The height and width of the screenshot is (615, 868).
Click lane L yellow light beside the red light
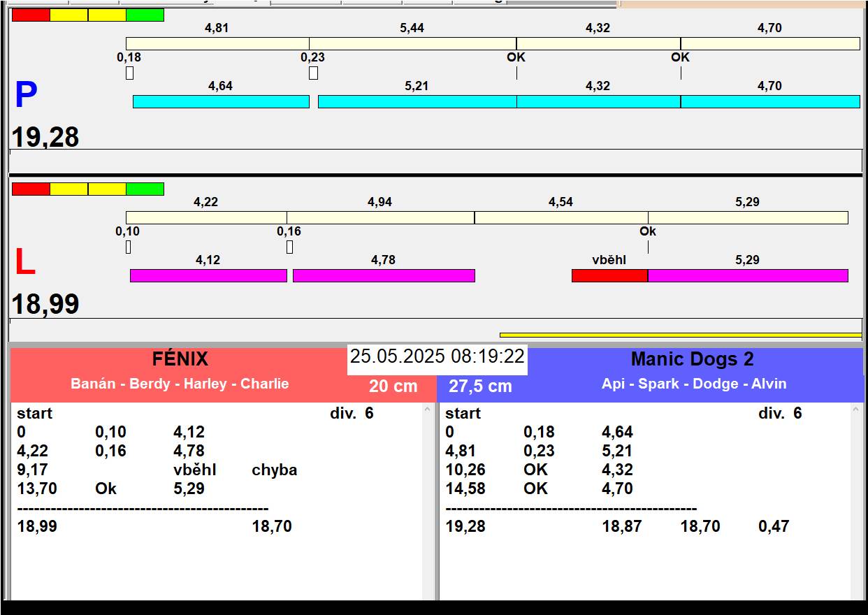[x=69, y=189]
